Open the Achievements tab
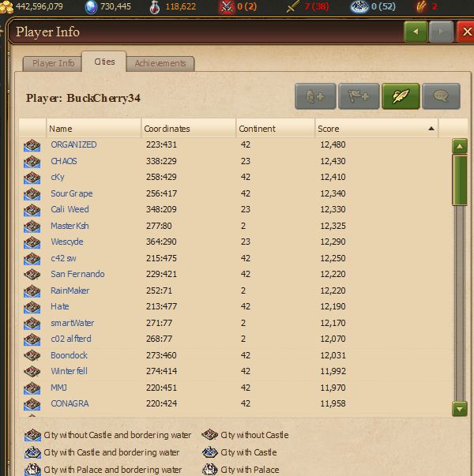Image resolution: width=474 pixels, height=476 pixels. click(160, 63)
